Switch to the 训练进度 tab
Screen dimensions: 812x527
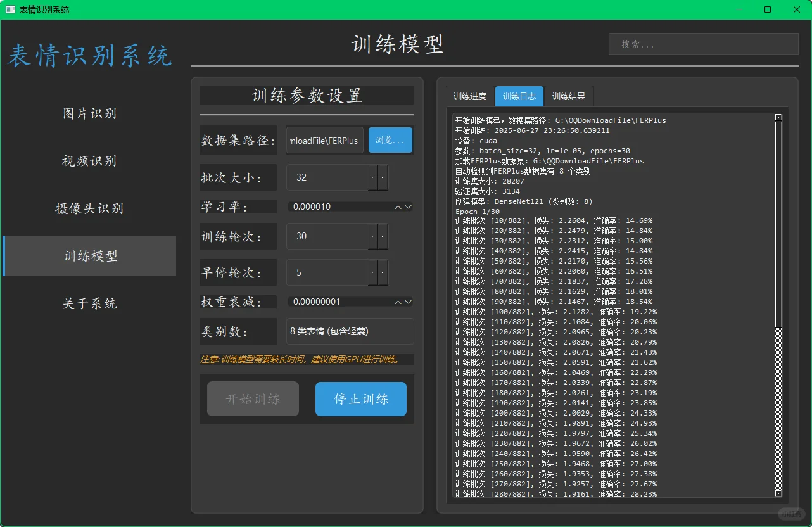[x=469, y=96]
